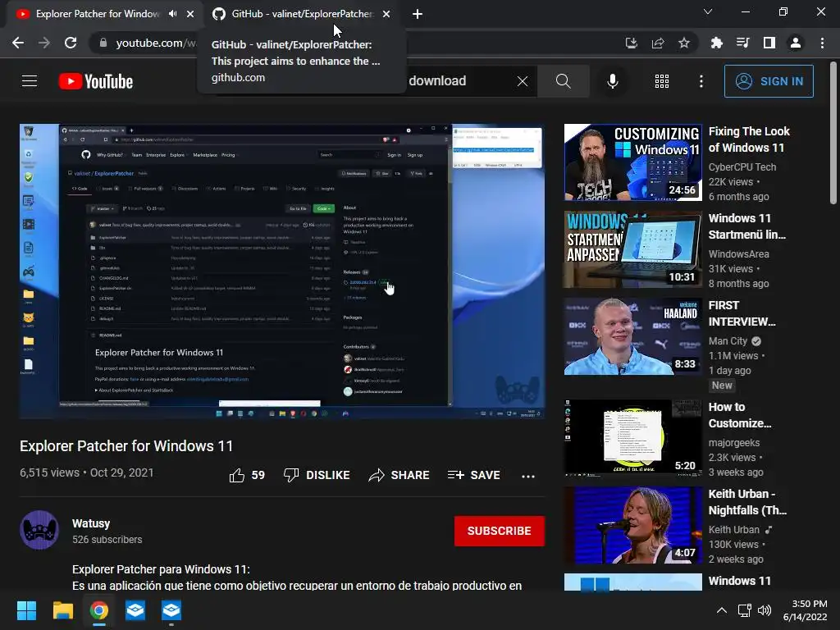Screen dimensions: 840x630
Task: Share this page icon in toolbar
Action: (x=658, y=43)
